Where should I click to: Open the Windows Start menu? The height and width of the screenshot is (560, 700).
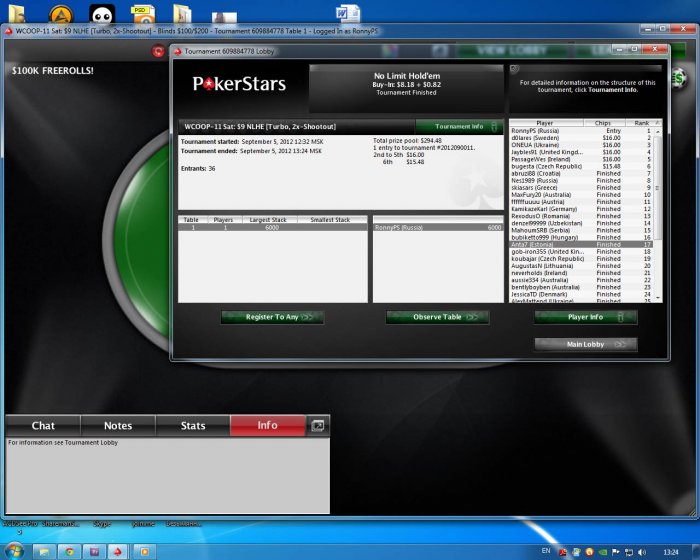click(13, 552)
